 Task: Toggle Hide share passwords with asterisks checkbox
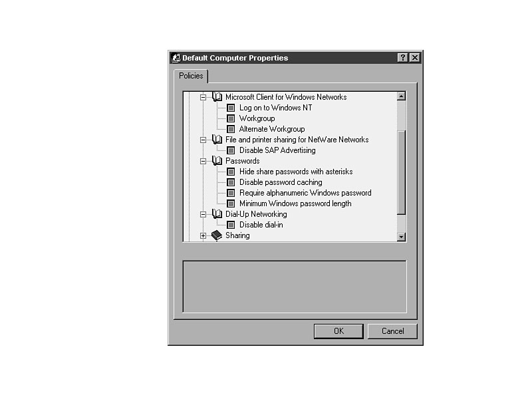coord(231,172)
